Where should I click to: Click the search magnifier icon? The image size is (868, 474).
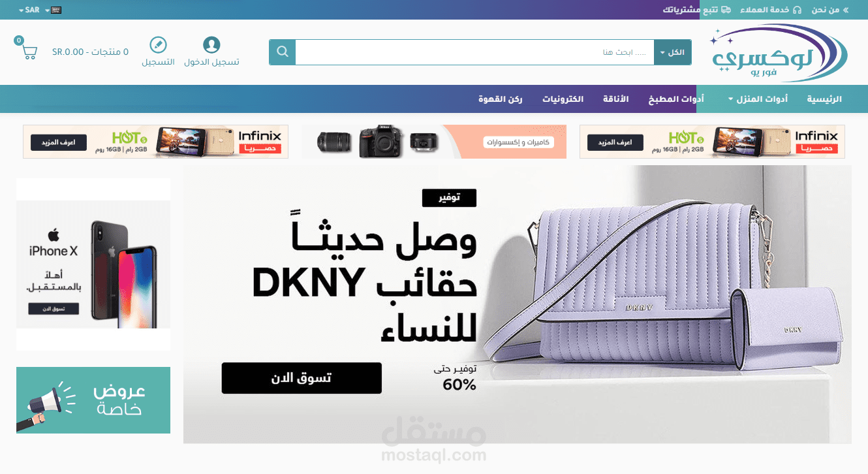(x=282, y=52)
